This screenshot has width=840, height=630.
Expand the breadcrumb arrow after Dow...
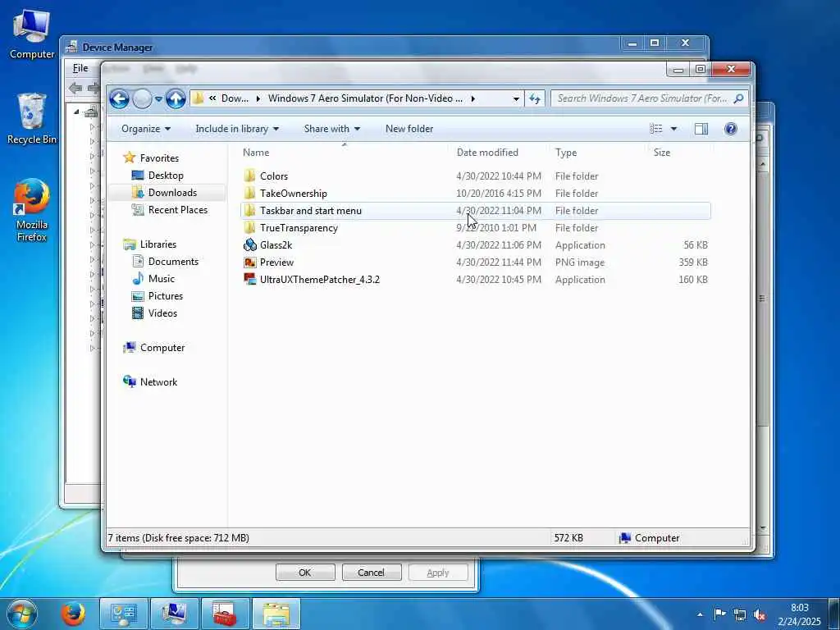click(x=258, y=98)
